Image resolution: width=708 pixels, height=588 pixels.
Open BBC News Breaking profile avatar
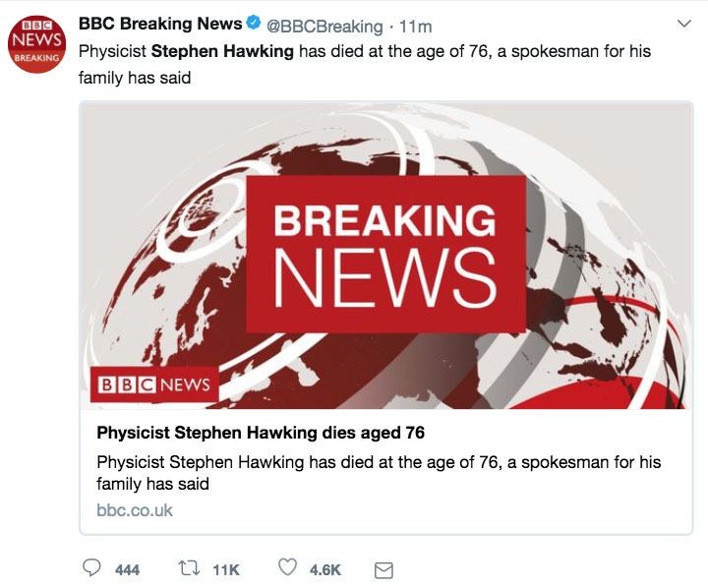35,43
